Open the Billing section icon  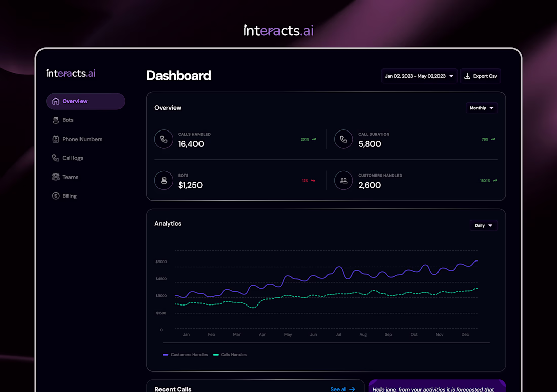pyautogui.click(x=56, y=196)
